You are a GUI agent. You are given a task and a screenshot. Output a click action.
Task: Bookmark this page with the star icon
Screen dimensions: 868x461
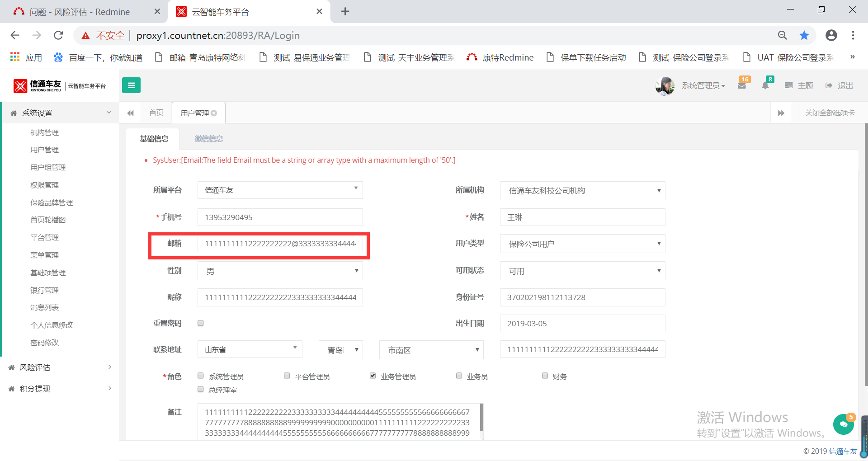pos(804,35)
